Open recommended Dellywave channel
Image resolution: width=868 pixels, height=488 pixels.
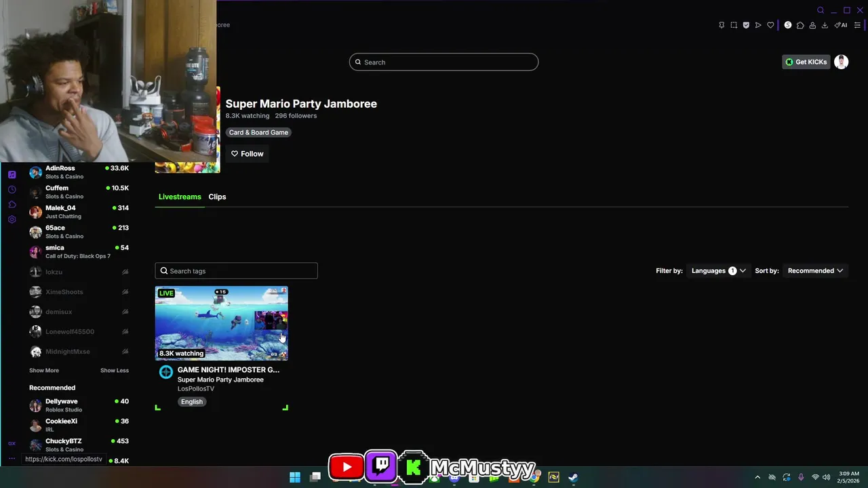pos(79,405)
